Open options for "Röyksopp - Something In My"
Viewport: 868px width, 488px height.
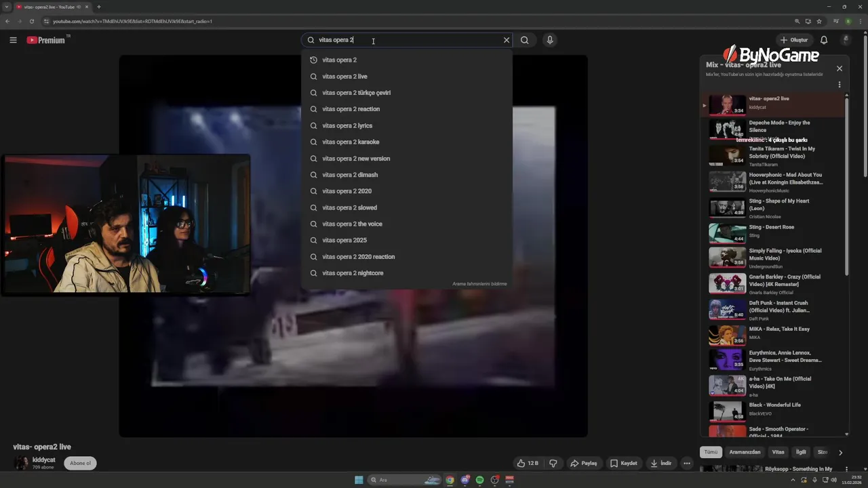pyautogui.click(x=846, y=469)
